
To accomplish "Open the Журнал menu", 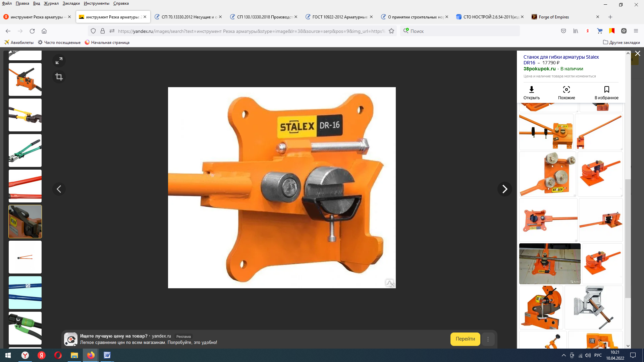I will click(51, 3).
